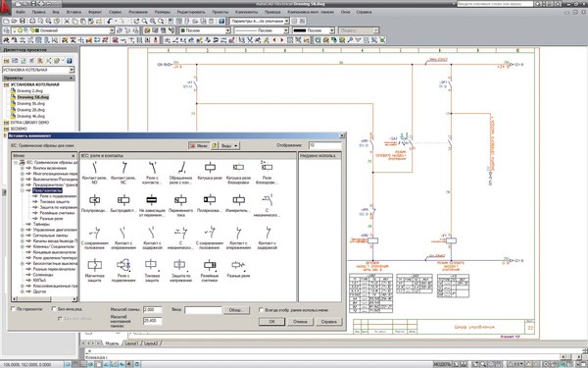The height and width of the screenshot is (368, 588).
Task: Pick the 'Токовая защита' symbol
Action: [x=152, y=270]
